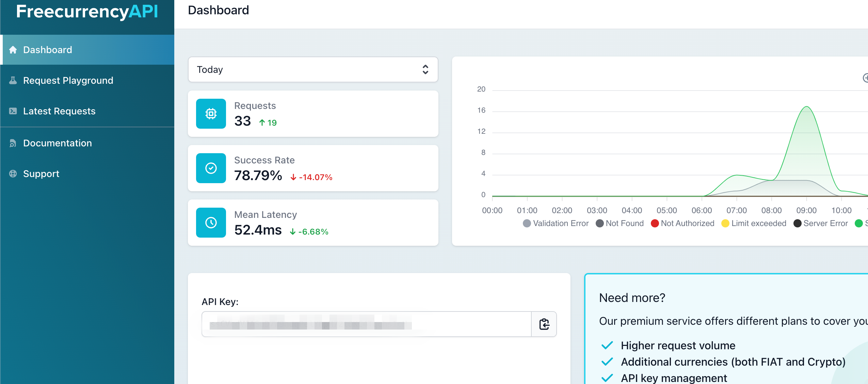868x384 pixels.
Task: Click the up arrow next to 19
Action: (x=262, y=123)
